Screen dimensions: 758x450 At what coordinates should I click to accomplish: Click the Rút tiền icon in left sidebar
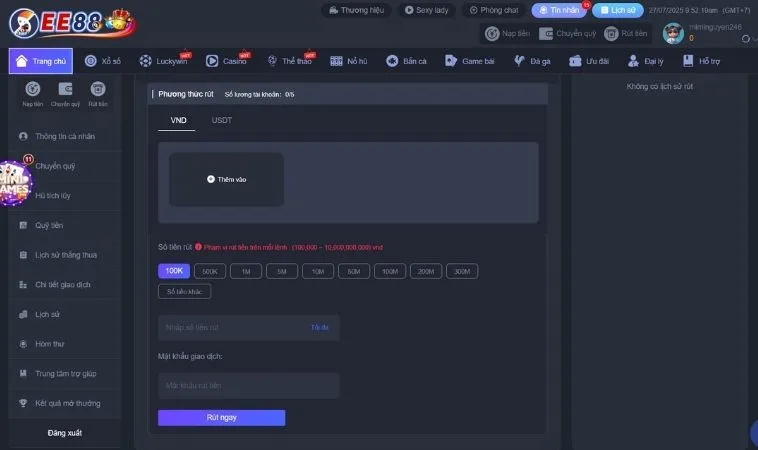[x=98, y=89]
